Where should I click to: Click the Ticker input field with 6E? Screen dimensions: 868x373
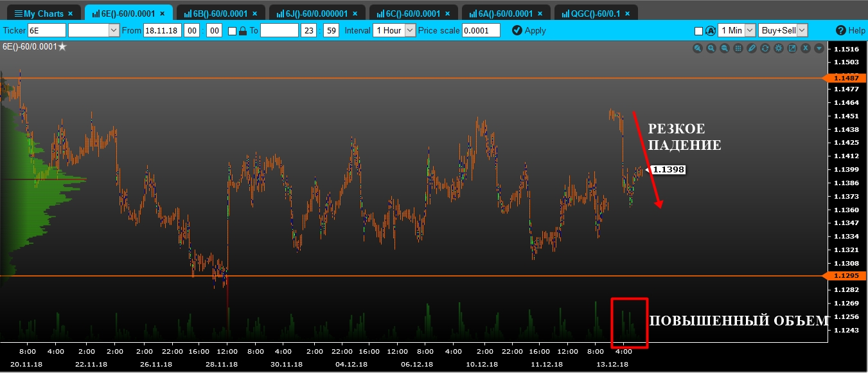pos(47,30)
